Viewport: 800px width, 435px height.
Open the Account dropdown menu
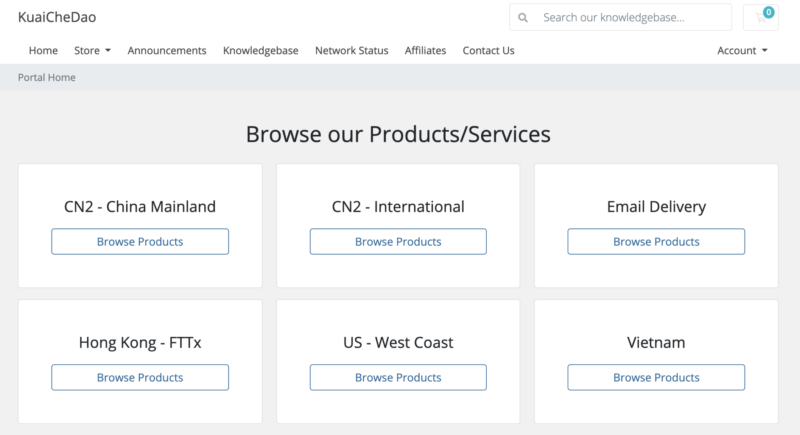[742, 50]
